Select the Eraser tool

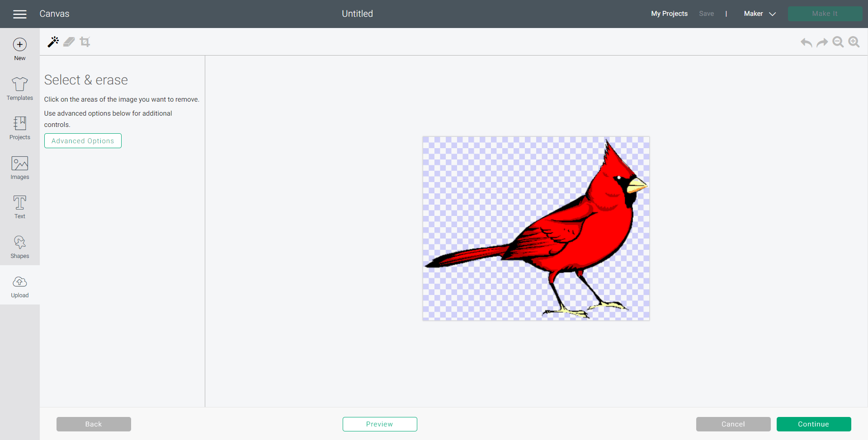click(69, 42)
